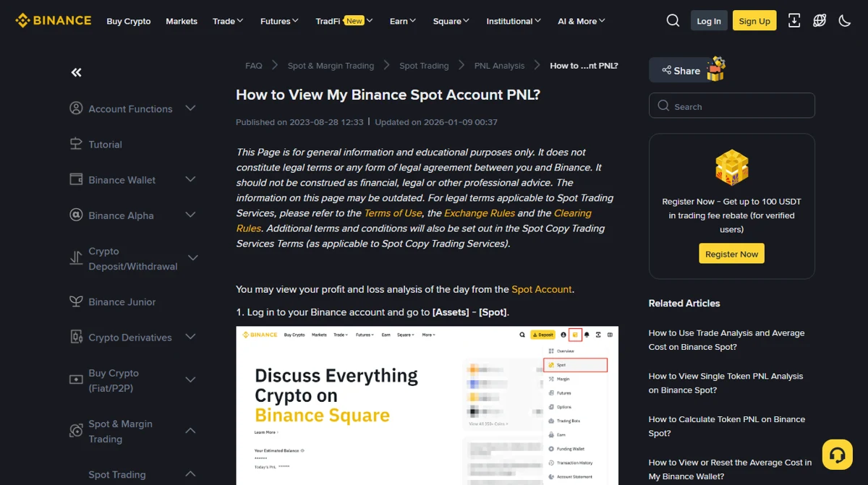Click the Binance Alpha icon
The height and width of the screenshot is (485, 868).
(76, 215)
